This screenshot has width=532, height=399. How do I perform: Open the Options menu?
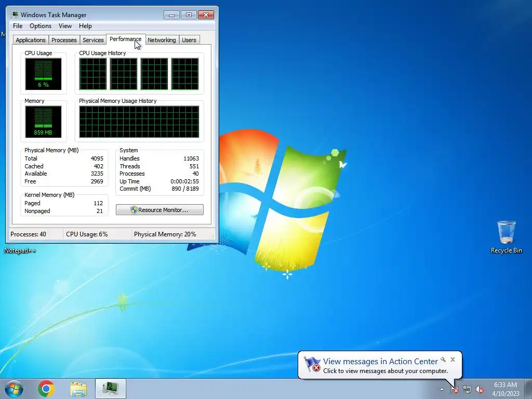pyautogui.click(x=41, y=26)
